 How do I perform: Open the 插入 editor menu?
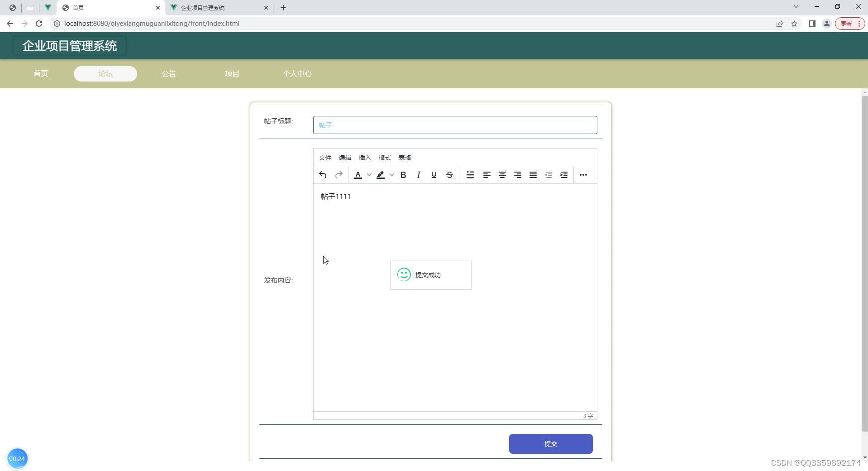click(x=365, y=158)
